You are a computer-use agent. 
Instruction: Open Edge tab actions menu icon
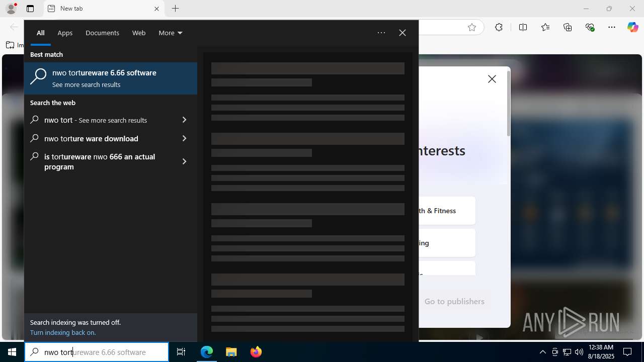coord(30,9)
